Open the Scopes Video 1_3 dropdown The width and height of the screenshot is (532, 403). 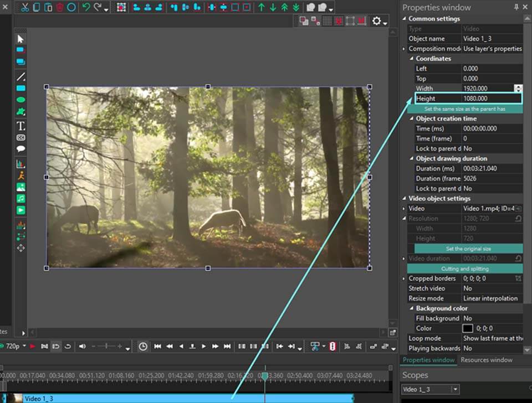[455, 390]
